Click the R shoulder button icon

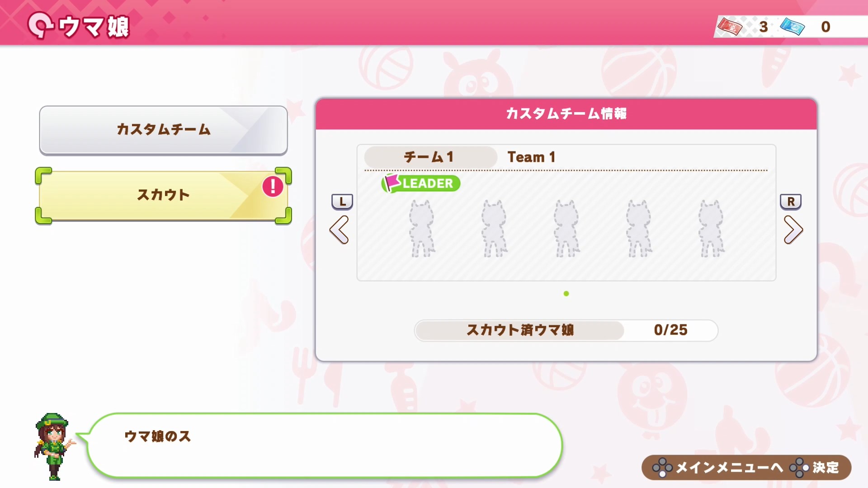(x=791, y=202)
